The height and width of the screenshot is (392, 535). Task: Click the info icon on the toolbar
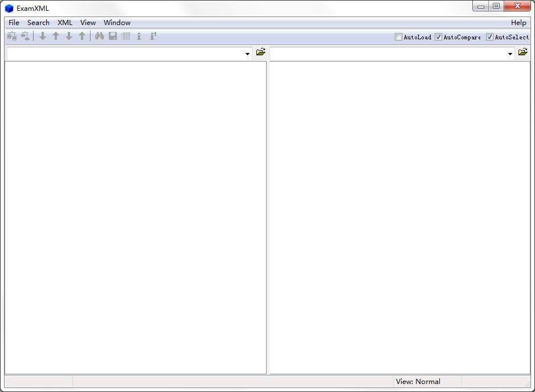139,36
